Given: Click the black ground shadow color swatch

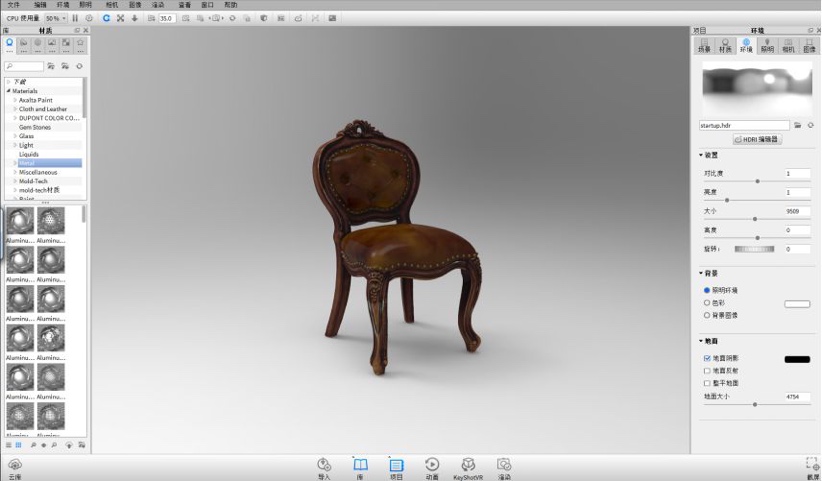Looking at the screenshot, I should (x=797, y=359).
